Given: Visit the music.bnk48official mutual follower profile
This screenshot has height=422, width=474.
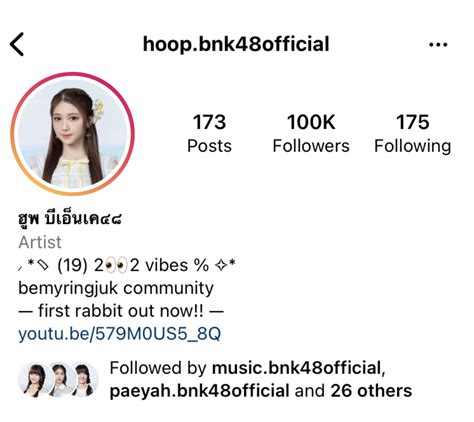Looking at the screenshot, I should click(296, 368).
